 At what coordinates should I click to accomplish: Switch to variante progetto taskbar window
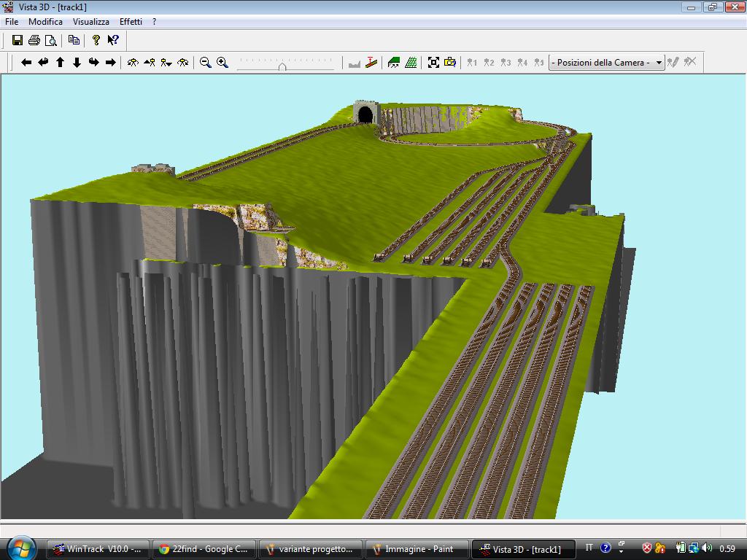(x=311, y=549)
